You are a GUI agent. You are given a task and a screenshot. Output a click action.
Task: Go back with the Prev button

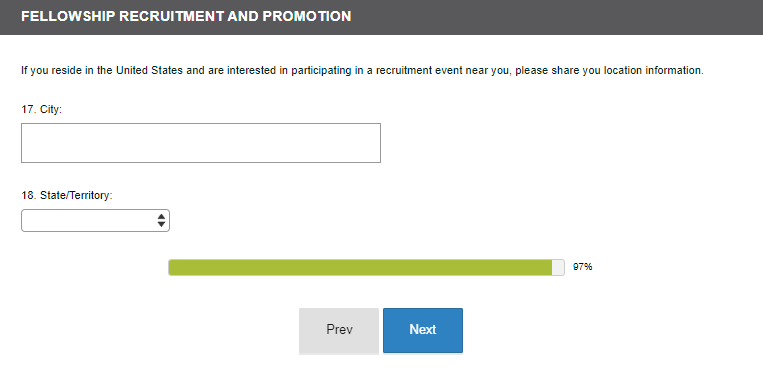pos(339,330)
